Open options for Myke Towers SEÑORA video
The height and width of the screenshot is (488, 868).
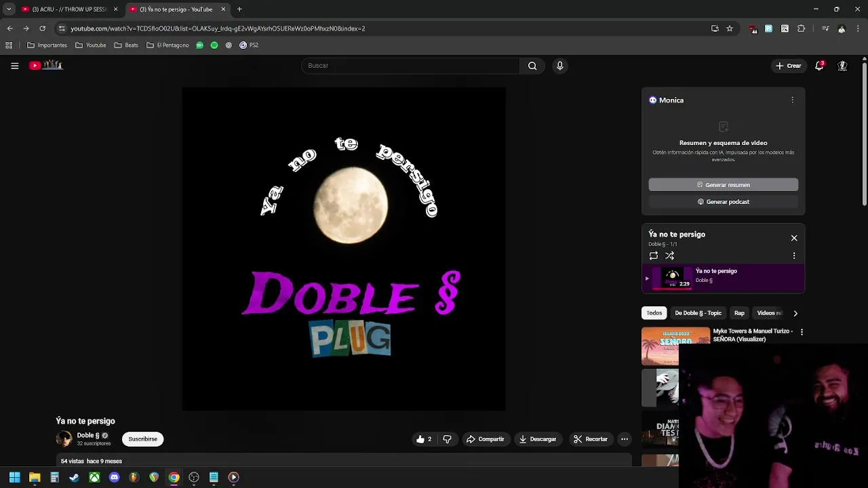pyautogui.click(x=802, y=332)
